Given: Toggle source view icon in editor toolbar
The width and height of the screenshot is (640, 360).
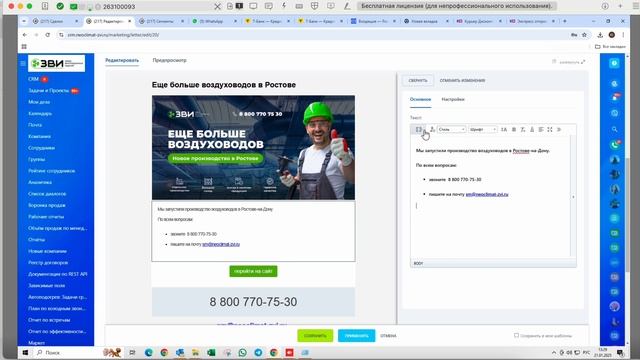Looking at the screenshot, I should 419,129.
